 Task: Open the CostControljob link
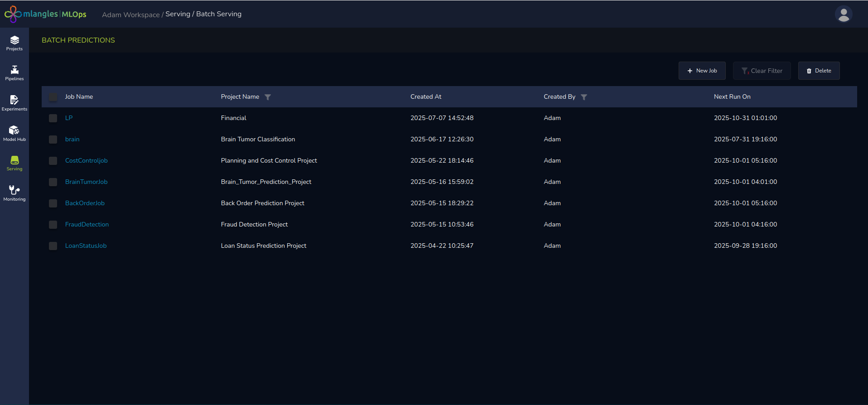tap(86, 160)
